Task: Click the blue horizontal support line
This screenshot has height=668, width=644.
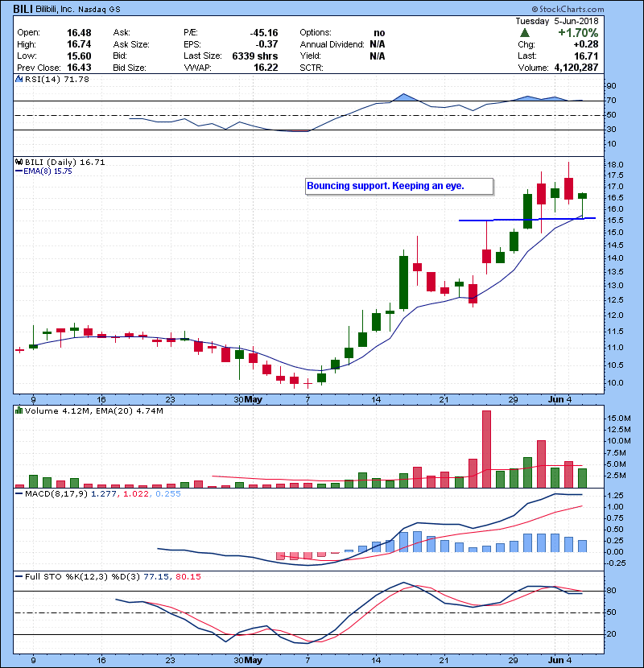Action: 526,220
